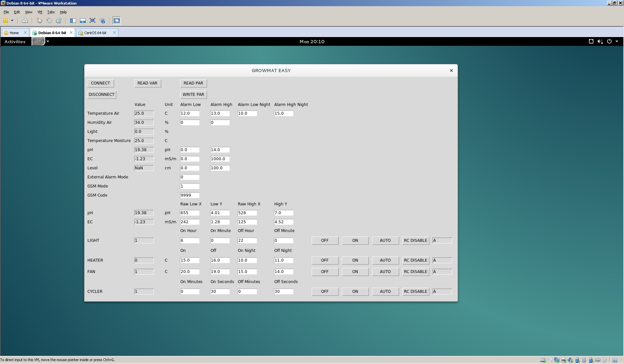Open the system status menu arrow top right
624x364 pixels.
617,42
